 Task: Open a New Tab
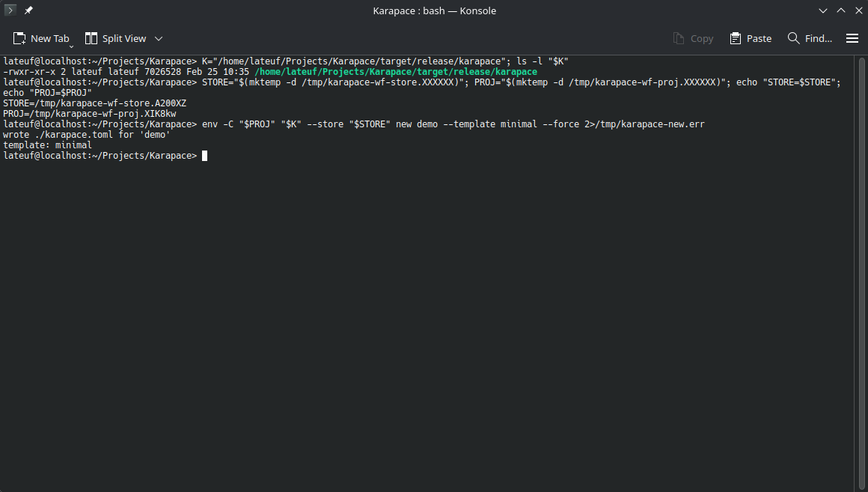point(42,38)
